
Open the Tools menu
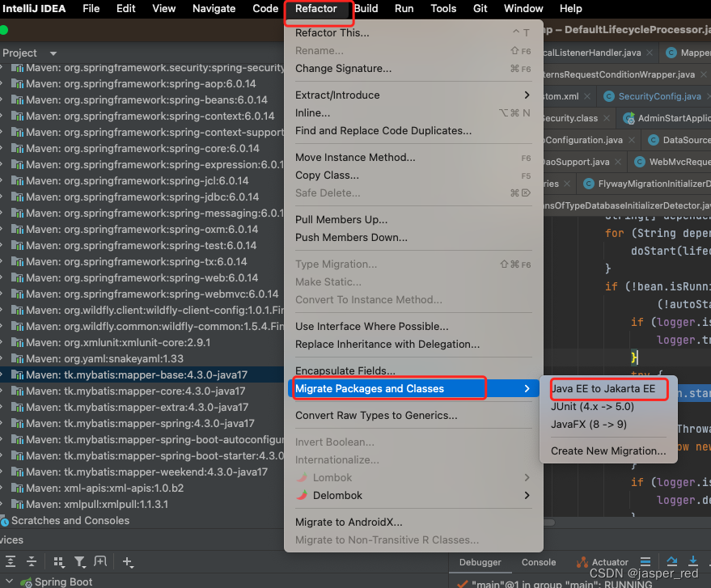[x=443, y=9]
